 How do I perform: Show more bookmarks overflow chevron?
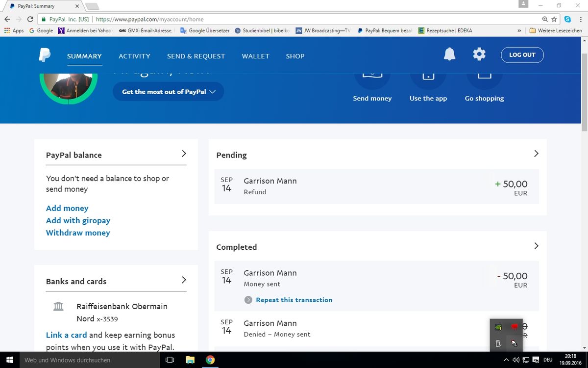pyautogui.click(x=519, y=30)
